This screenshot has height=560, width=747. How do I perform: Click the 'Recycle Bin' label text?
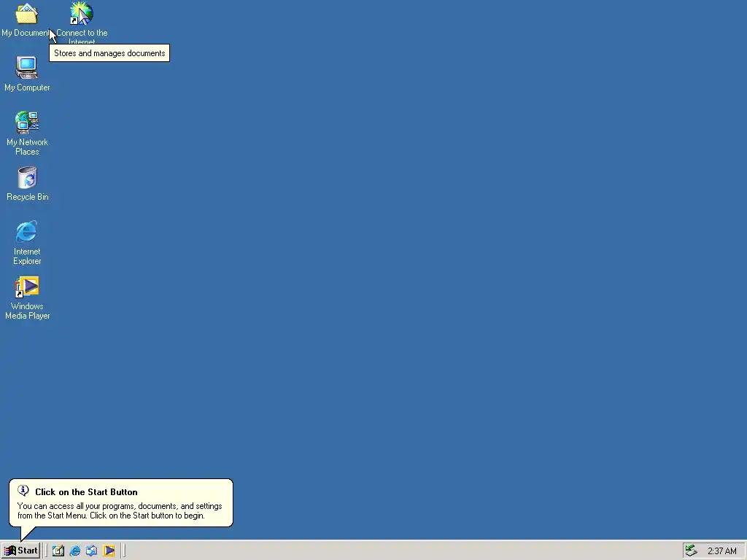(x=27, y=197)
